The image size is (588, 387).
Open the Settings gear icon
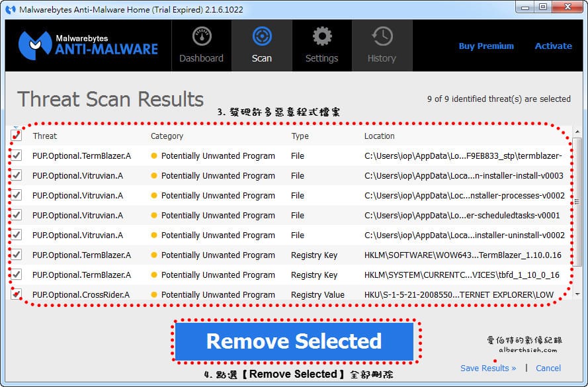[322, 37]
